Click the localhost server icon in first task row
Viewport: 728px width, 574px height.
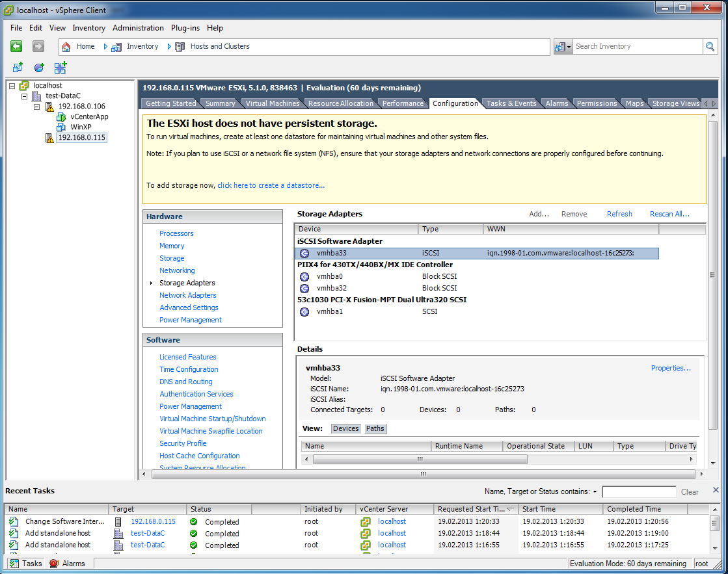[x=366, y=521]
